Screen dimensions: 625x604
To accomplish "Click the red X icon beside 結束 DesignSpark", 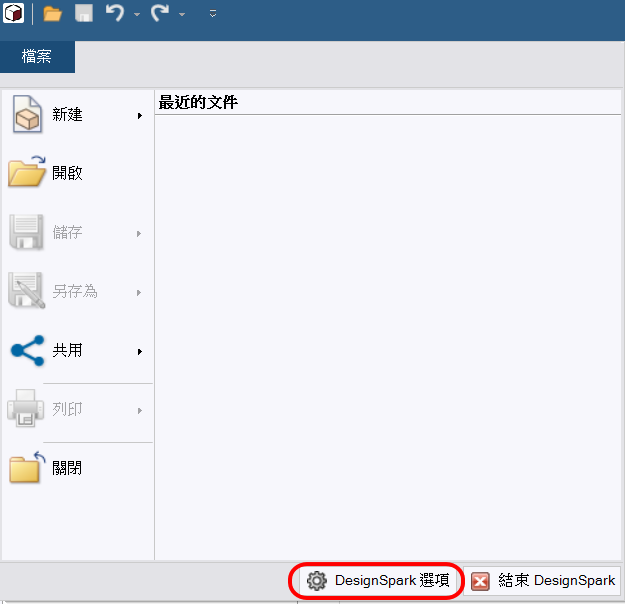I will 480,581.
